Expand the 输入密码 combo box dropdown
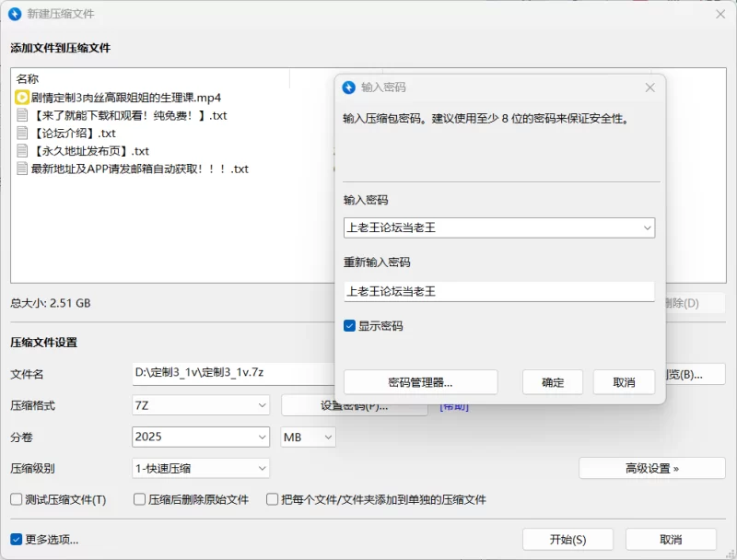Screen dimensions: 737x560 pos(647,227)
